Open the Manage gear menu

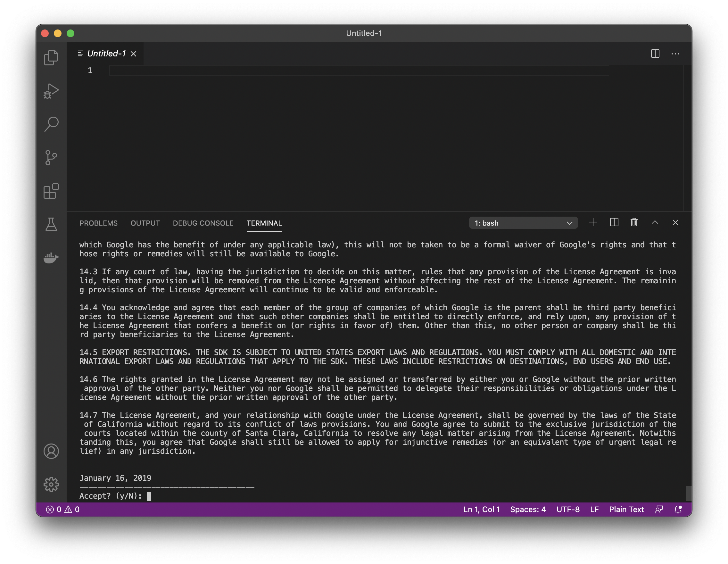51,484
